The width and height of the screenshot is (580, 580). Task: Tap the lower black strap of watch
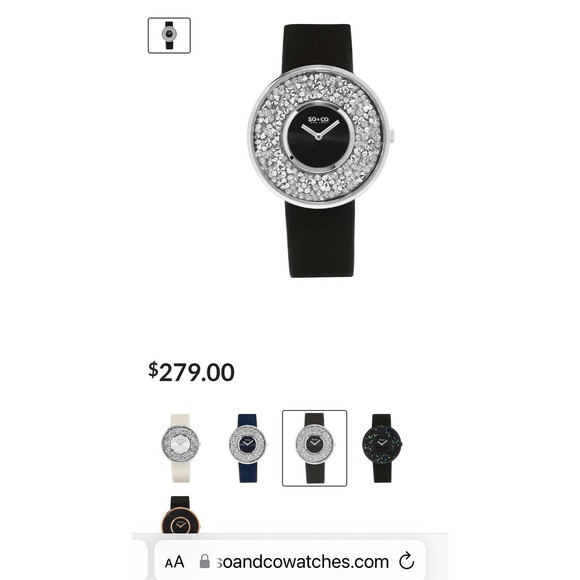pyautogui.click(x=320, y=240)
